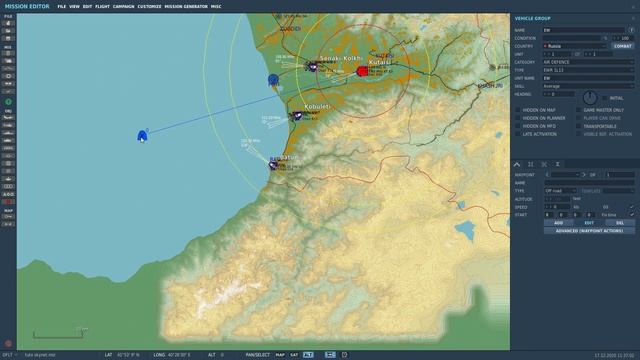
Task: Click the red icon at the bottom of the OBJ section
Action: pyautogui.click(x=8, y=202)
